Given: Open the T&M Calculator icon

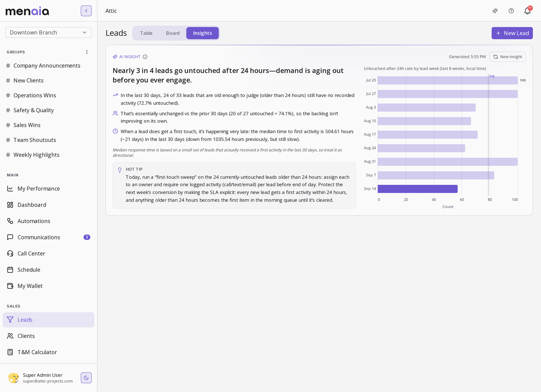Looking at the screenshot, I should tap(10, 352).
